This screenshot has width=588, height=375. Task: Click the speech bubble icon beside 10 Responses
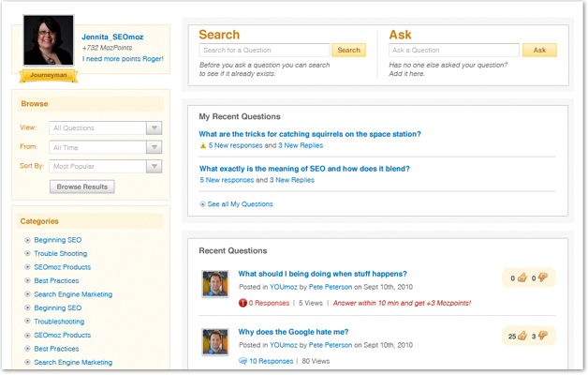[243, 360]
